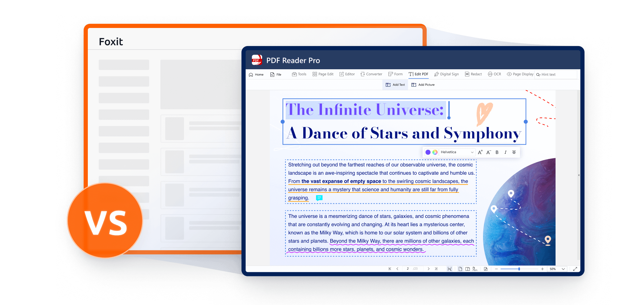
Task: Select the Edit PDF tab
Action: coord(418,74)
